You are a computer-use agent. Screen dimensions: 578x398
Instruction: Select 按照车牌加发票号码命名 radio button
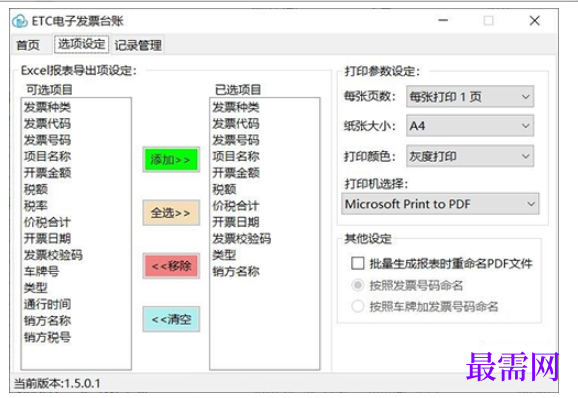[358, 306]
